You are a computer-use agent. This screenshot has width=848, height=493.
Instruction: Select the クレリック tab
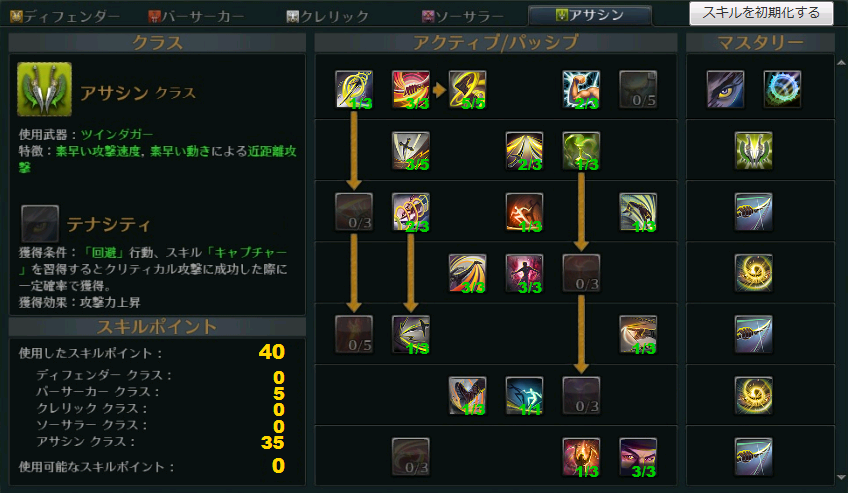[x=327, y=16]
